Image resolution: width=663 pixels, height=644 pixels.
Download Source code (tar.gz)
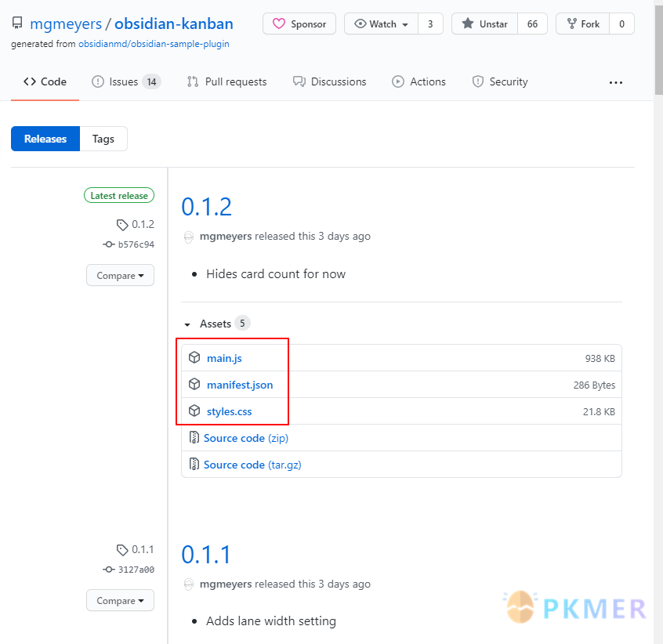[252, 465]
